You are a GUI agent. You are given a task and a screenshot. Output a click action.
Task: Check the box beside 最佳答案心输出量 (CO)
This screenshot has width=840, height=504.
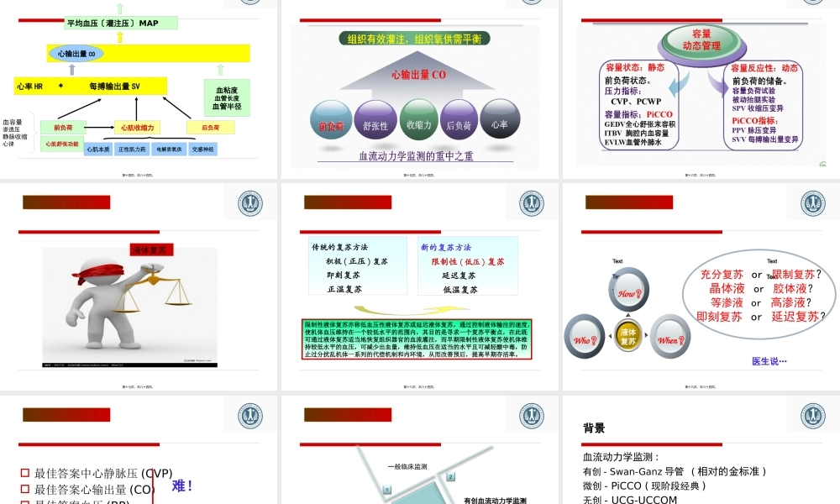(x=26, y=486)
